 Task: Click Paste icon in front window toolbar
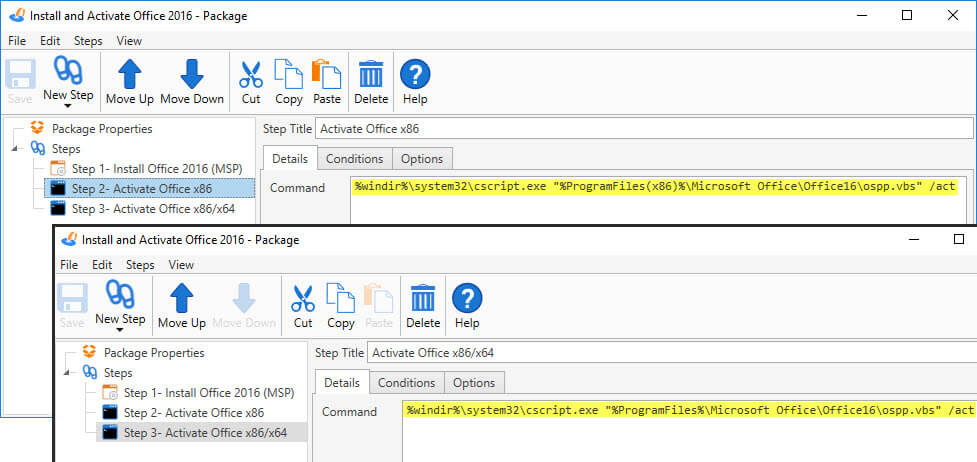(379, 299)
